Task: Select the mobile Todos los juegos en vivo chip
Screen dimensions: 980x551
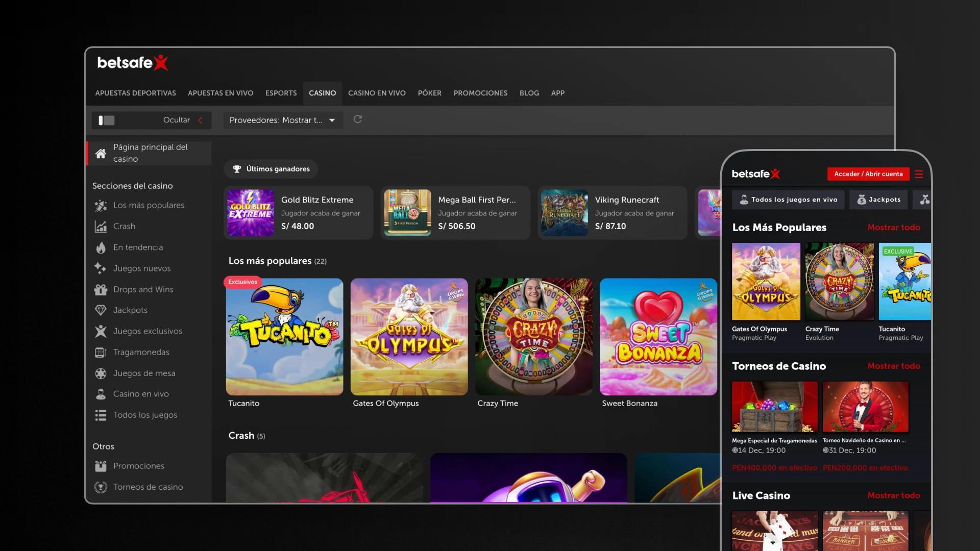Action: tap(788, 199)
